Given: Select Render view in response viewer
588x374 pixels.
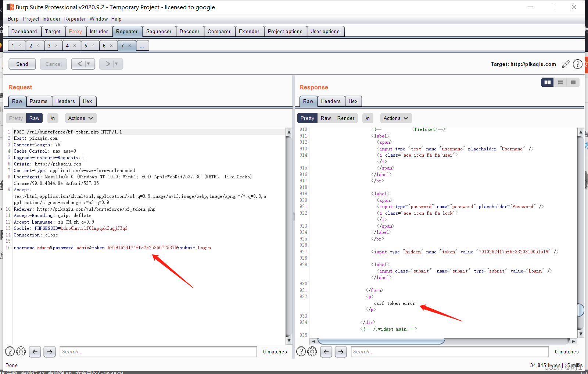Looking at the screenshot, I should [x=346, y=118].
